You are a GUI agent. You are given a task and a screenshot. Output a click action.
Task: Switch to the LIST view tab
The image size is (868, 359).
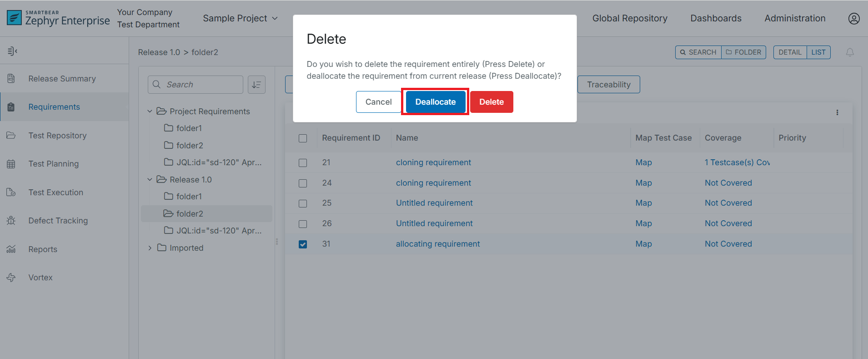[x=818, y=52]
